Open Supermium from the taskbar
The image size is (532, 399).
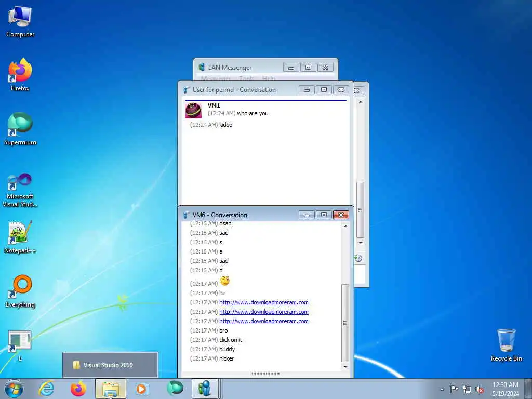click(175, 389)
